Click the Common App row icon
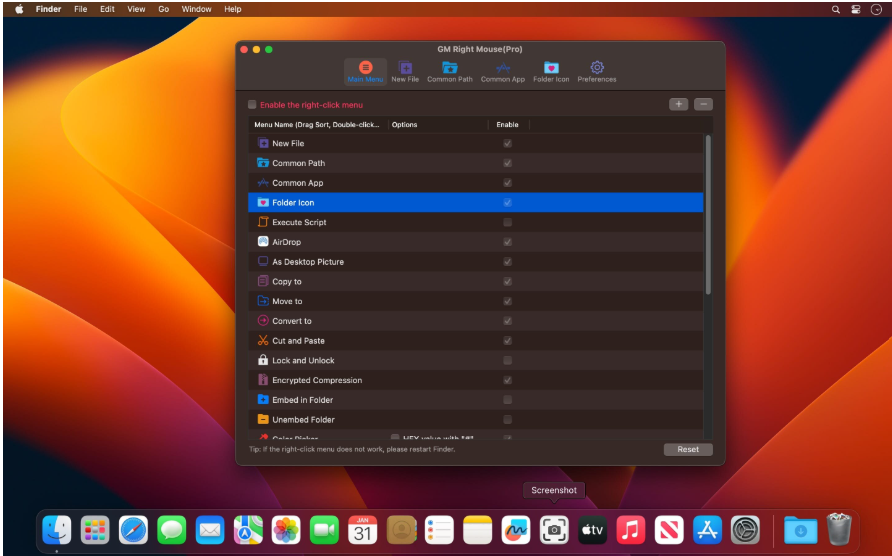 point(263,183)
